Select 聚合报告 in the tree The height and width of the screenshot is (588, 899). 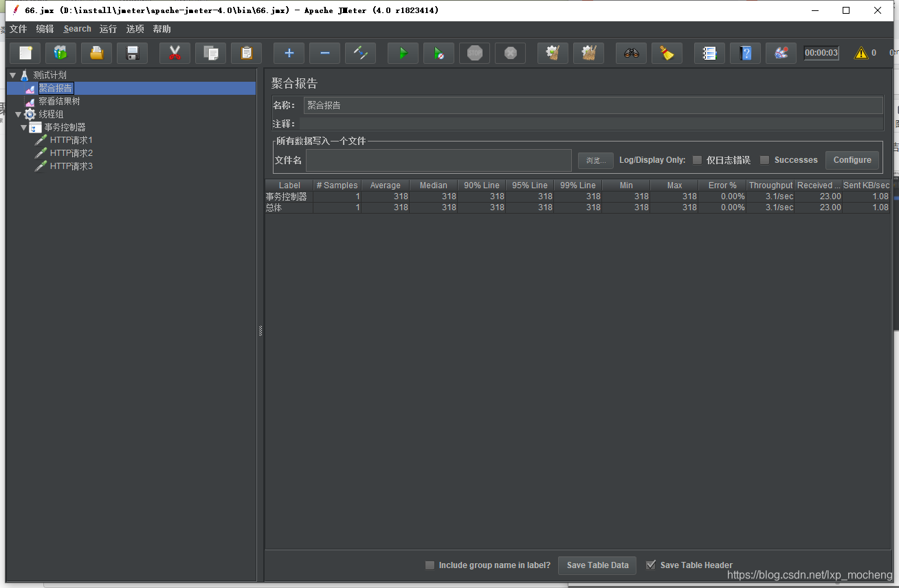pyautogui.click(x=56, y=88)
